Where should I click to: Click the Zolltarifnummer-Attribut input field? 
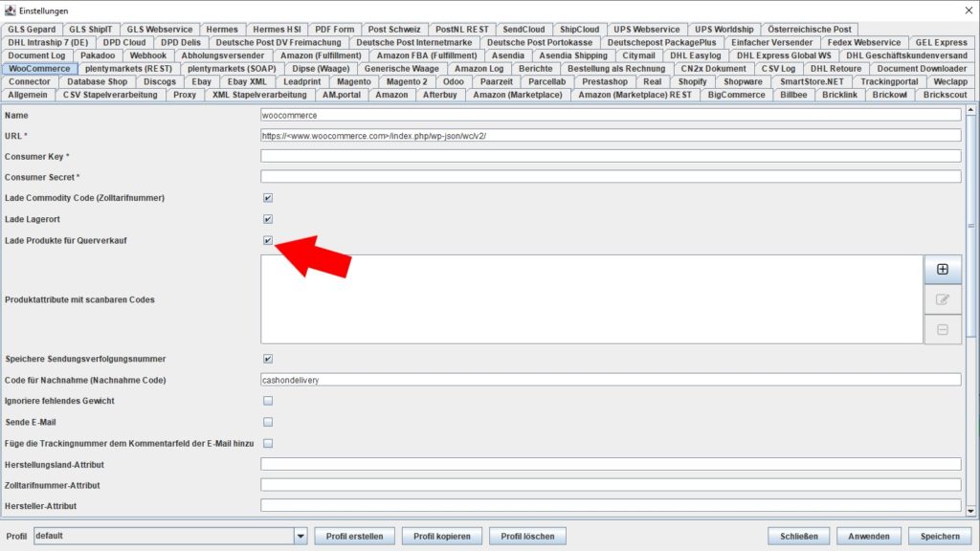(x=611, y=485)
